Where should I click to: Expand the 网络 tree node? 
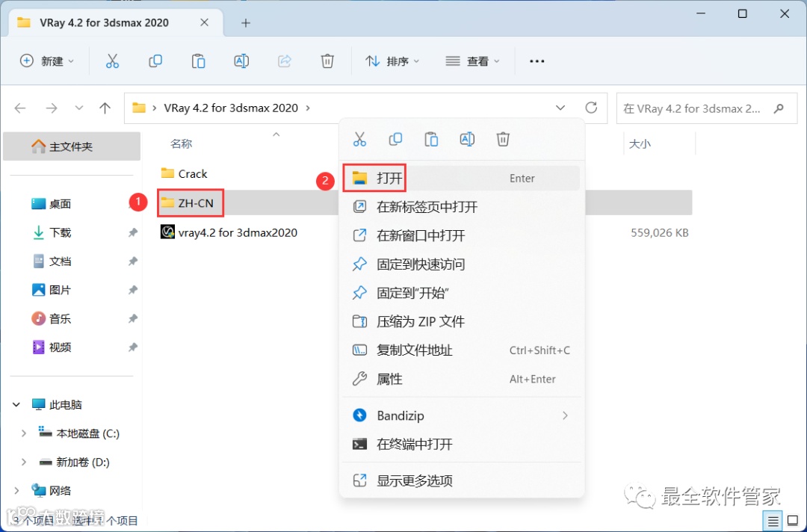click(x=16, y=491)
